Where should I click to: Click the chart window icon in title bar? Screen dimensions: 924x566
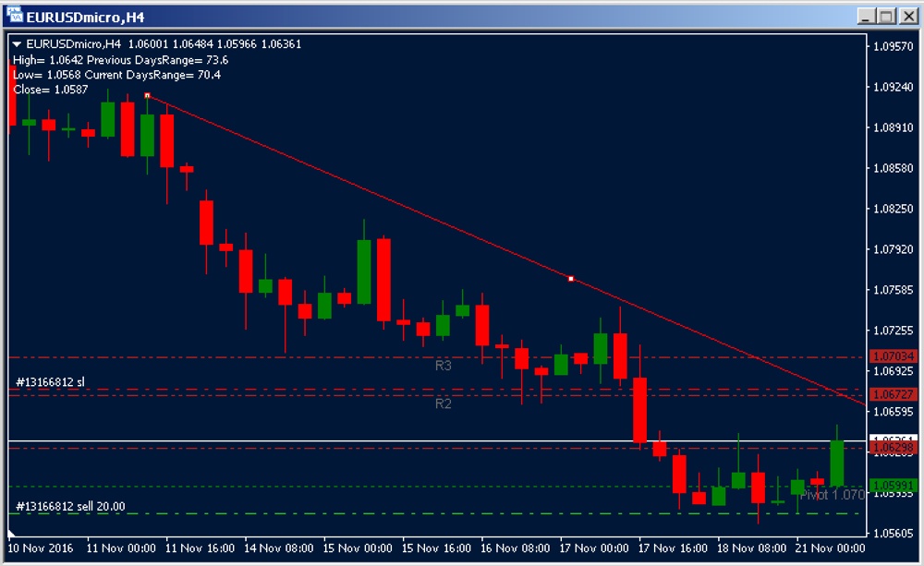(13, 16)
